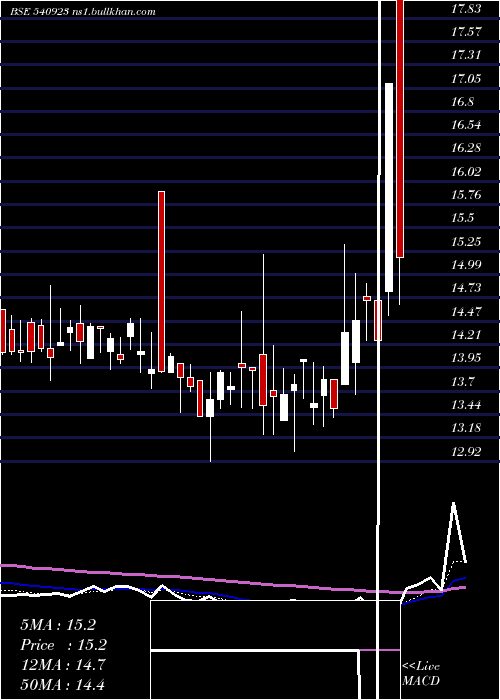The image size is (500, 700).
Task: Click the 5MA : 15.2 readout
Action: 58,625
